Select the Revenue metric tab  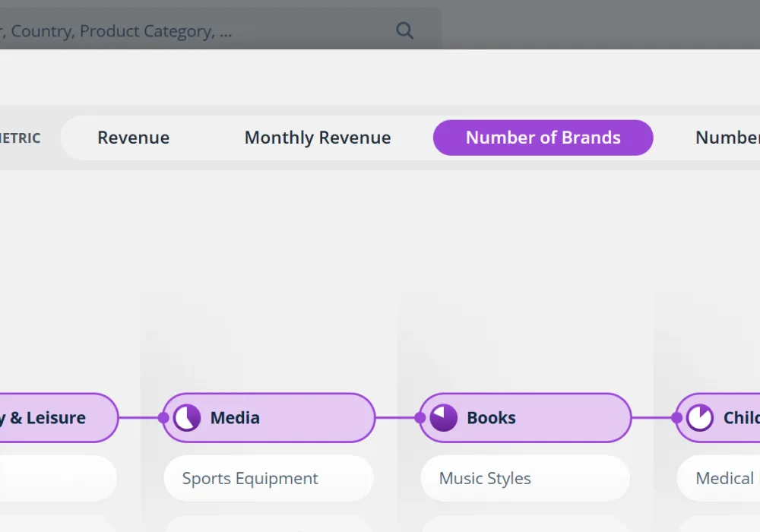pos(134,138)
